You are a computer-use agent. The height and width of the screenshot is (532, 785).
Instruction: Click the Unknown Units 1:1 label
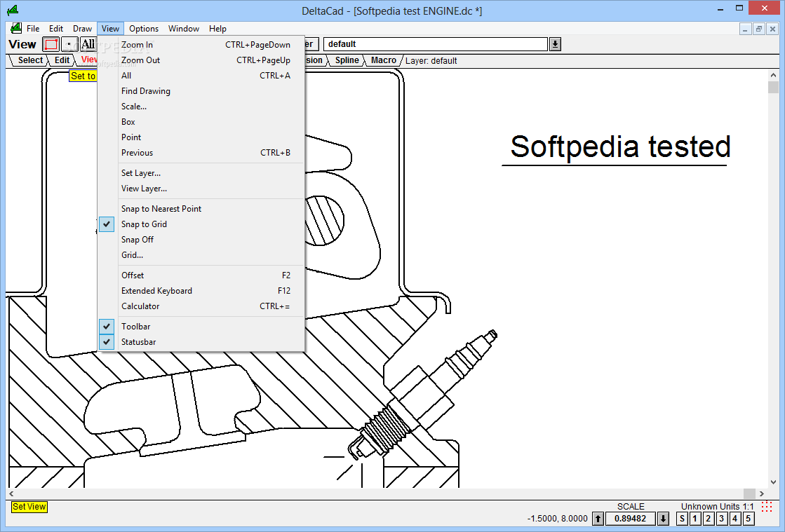pos(717,507)
